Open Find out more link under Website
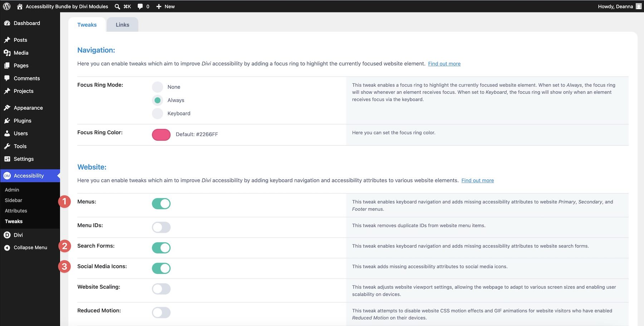The image size is (644, 326). (x=478, y=181)
